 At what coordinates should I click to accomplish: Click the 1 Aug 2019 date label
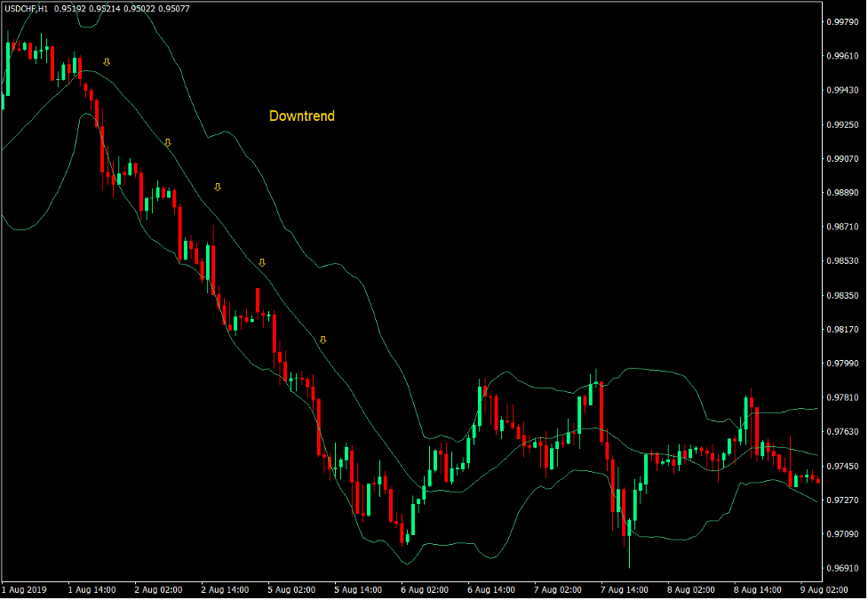[x=25, y=589]
